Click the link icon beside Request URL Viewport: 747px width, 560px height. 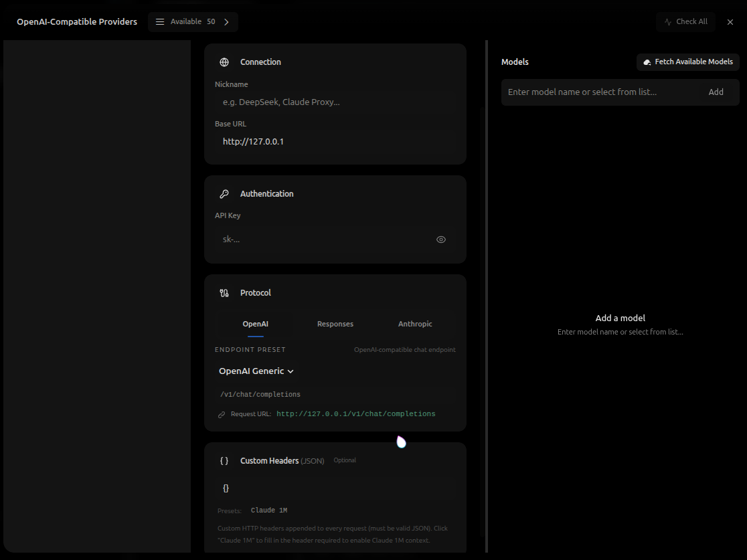[222, 414]
